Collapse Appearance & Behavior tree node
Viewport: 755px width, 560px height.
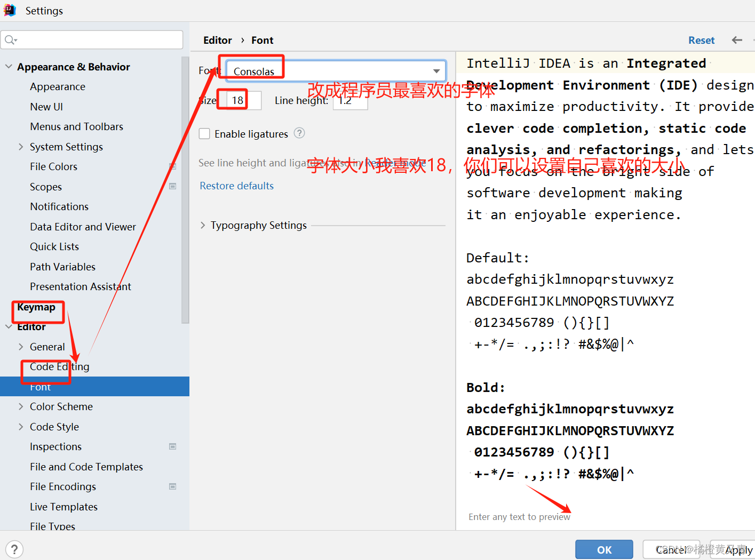[9, 67]
